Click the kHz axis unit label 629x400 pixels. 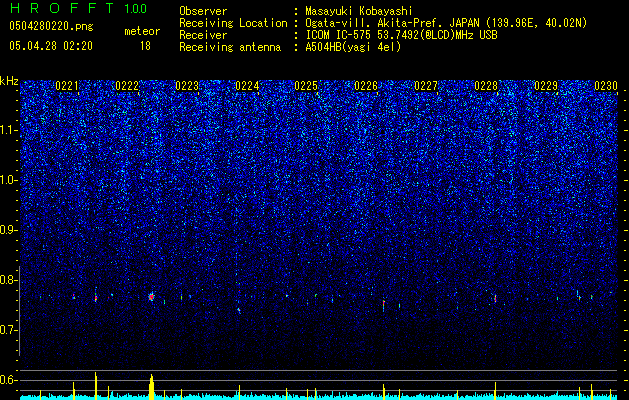pyautogui.click(x=9, y=81)
